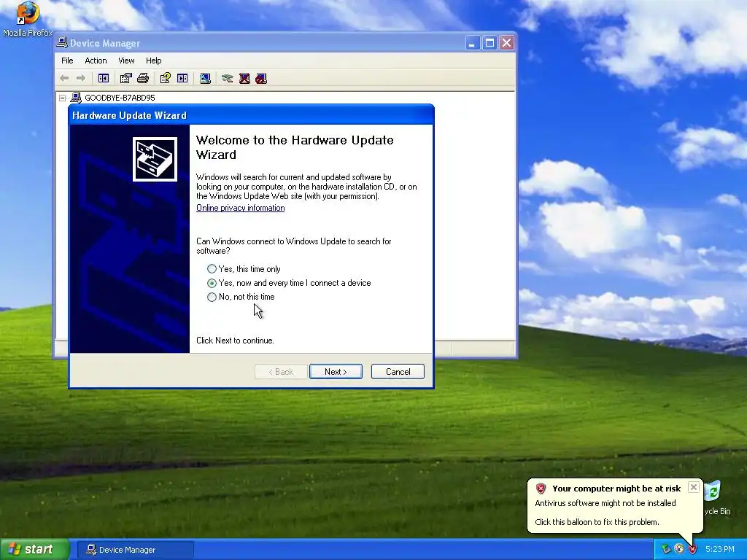Click the Uninstall device toolbar icon
747x560 pixels.
point(244,78)
